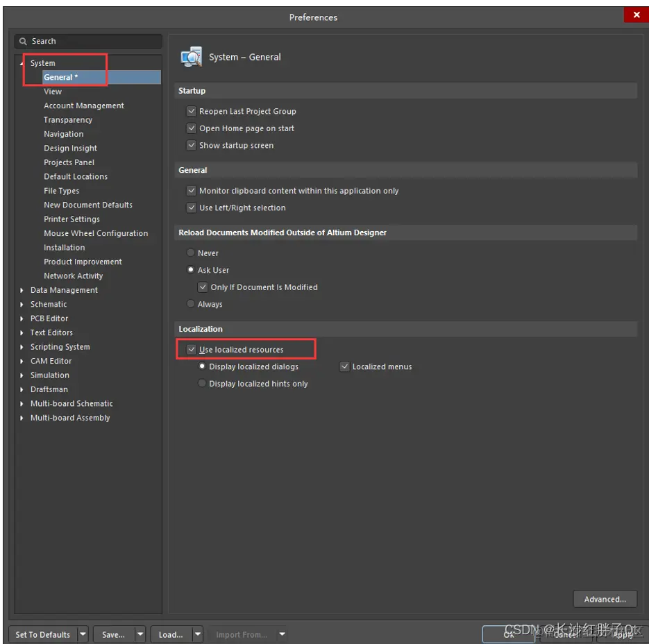Toggle Monitor clipboard content checkbox
649x644 pixels.
[x=191, y=191]
